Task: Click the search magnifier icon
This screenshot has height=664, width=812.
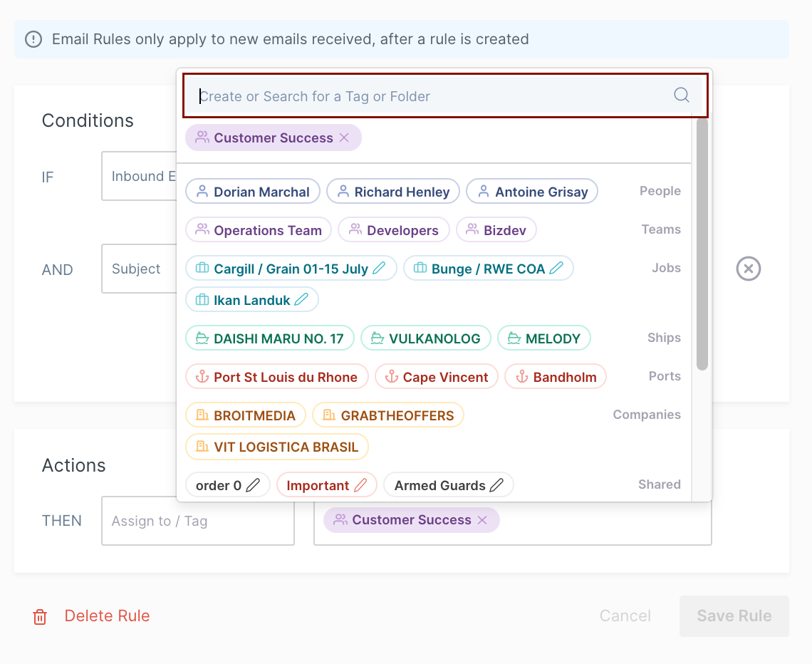Action: (681, 95)
